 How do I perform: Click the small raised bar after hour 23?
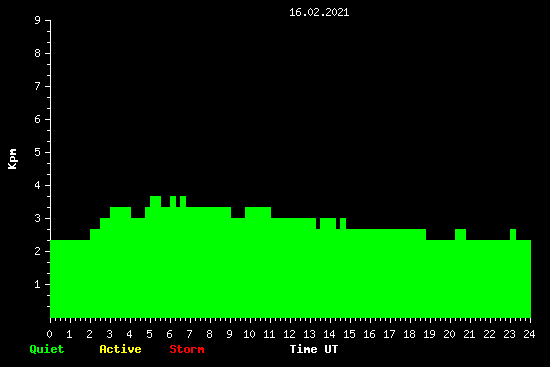click(x=513, y=234)
